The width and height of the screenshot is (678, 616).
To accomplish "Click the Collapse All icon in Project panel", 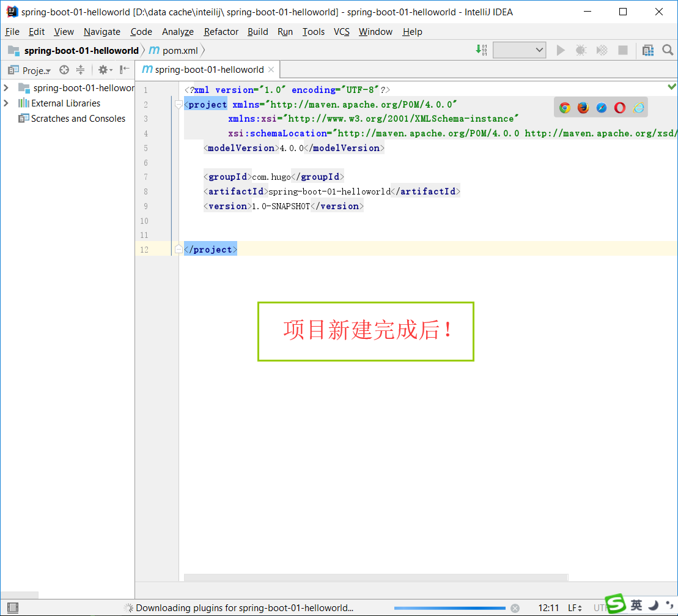I will tap(80, 70).
